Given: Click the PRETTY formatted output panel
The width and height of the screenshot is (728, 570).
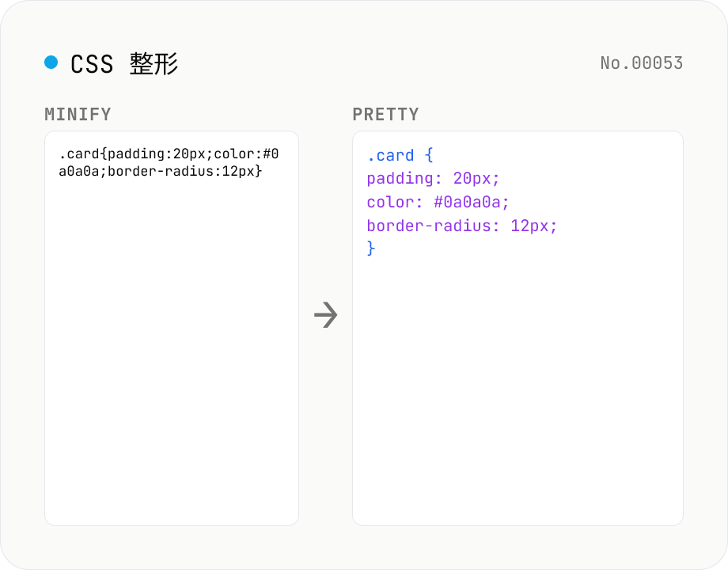Looking at the screenshot, I should coord(518,328).
